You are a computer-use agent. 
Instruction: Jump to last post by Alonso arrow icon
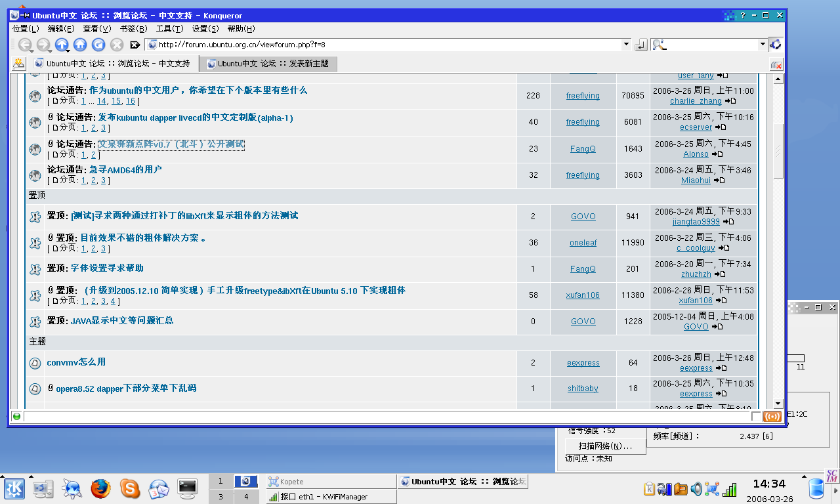pyautogui.click(x=717, y=154)
